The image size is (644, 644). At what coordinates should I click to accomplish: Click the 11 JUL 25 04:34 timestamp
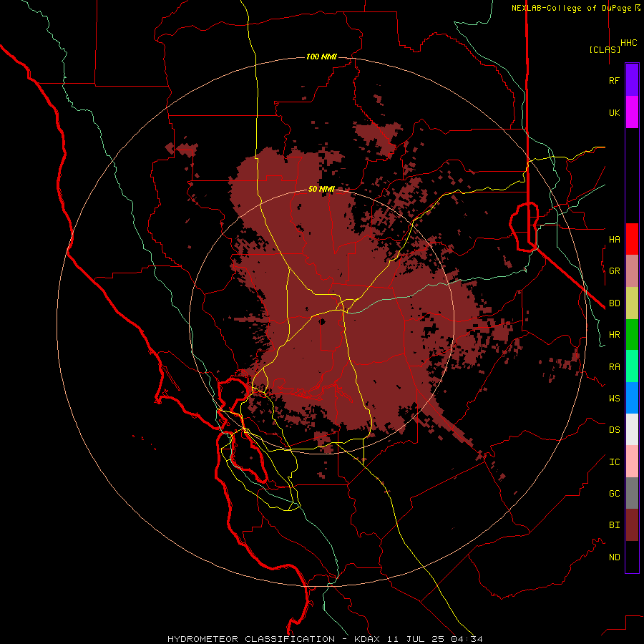434,639
